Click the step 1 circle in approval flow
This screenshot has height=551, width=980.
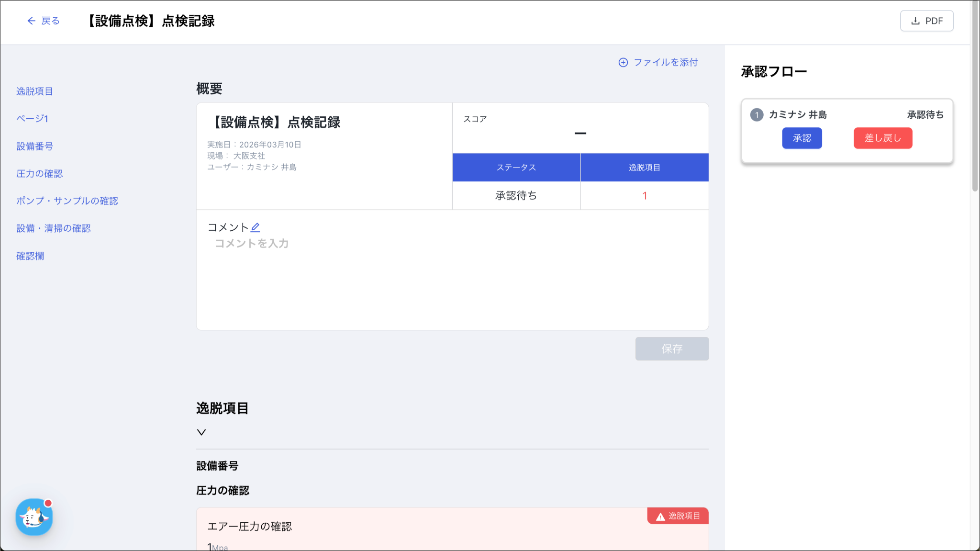tap(757, 115)
